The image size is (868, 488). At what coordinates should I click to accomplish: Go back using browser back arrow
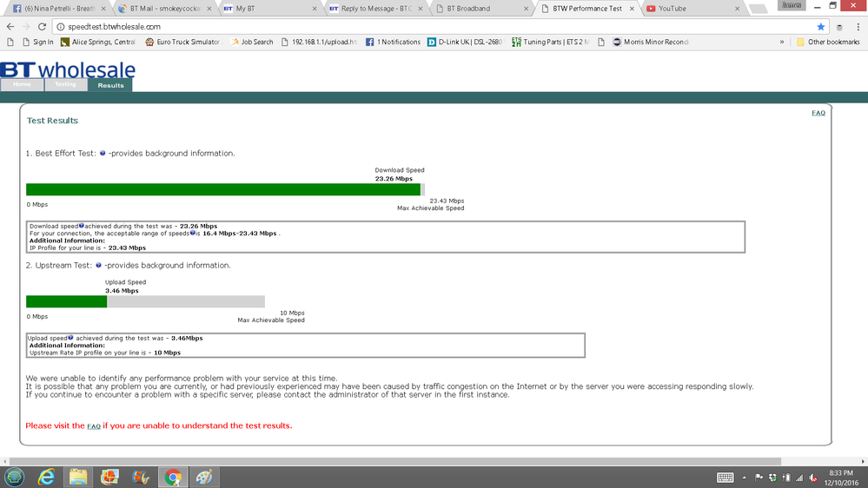click(x=10, y=27)
